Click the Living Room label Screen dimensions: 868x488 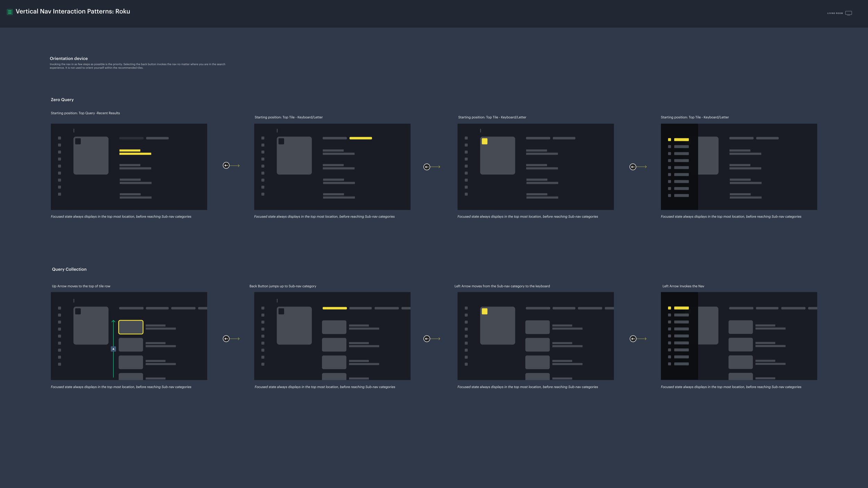pos(835,13)
